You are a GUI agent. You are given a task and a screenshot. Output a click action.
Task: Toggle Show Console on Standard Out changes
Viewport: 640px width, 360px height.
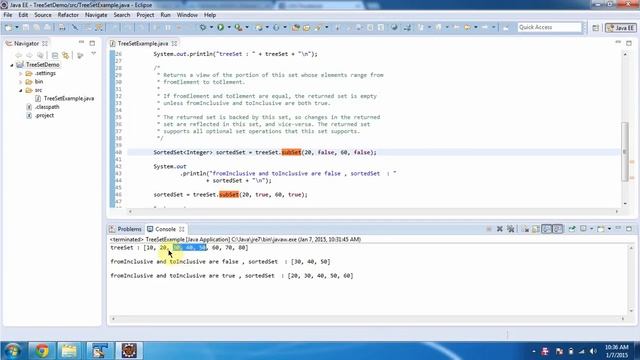[x=547, y=229]
